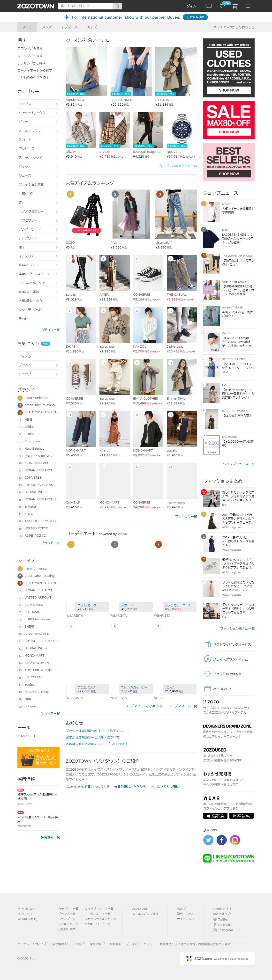Click nano・universe in brand ranking
272x980 pixels.
click(x=36, y=398)
